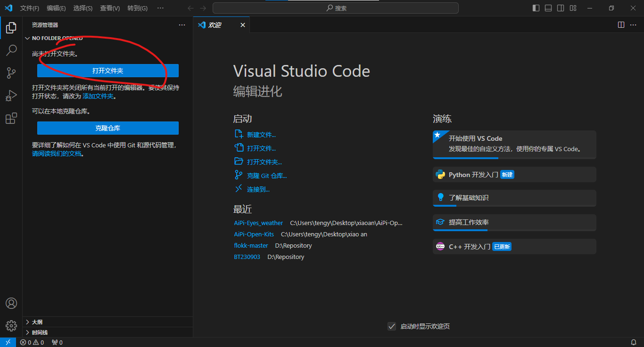Screen dimensions: 644x347
Task: Open recent folder AiPi-Eyes_weather
Action: point(258,223)
